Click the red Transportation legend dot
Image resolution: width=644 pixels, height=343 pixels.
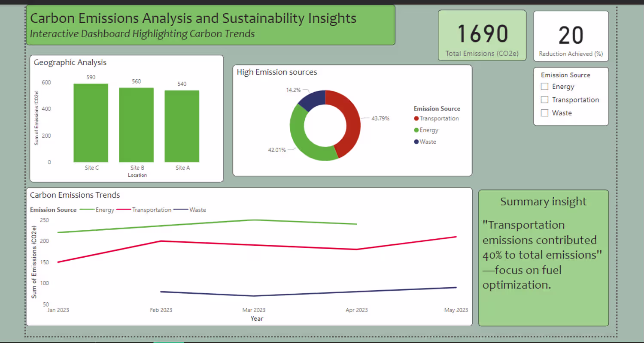click(x=416, y=119)
